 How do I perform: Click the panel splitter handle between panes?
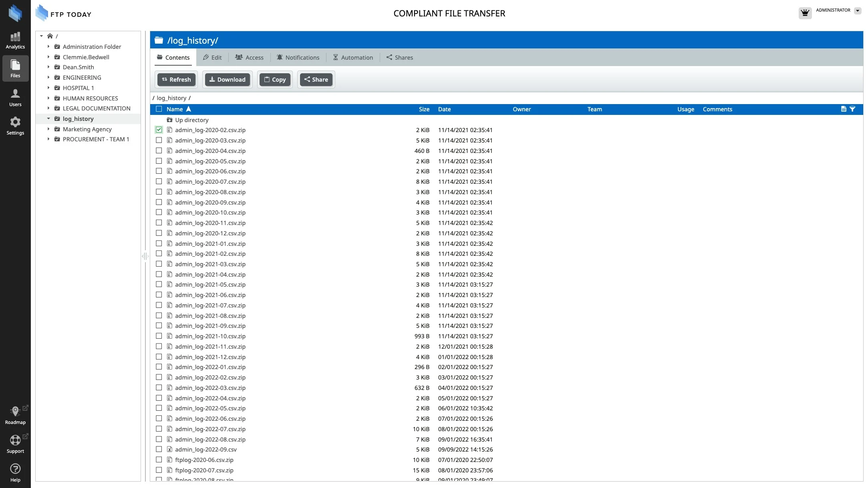click(x=145, y=256)
